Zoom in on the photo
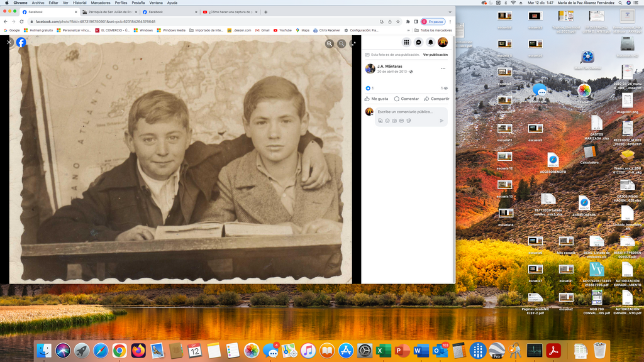The image size is (644, 362). [x=329, y=43]
